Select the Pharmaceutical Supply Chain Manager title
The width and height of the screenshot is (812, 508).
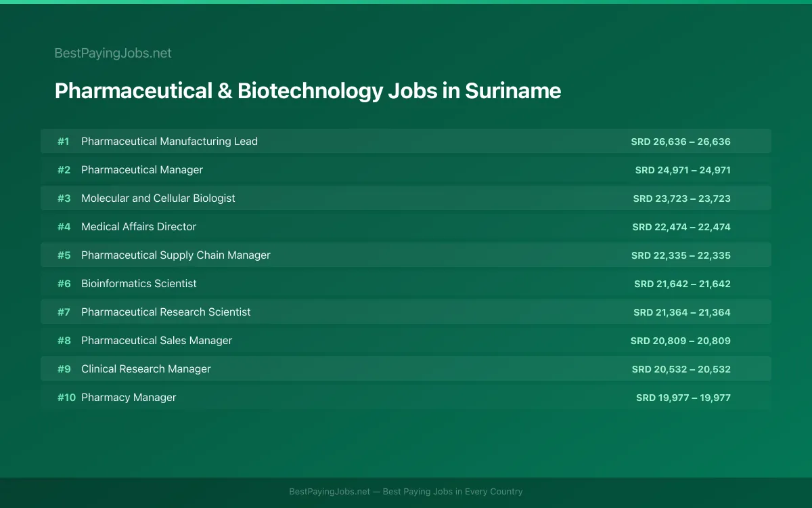point(176,255)
